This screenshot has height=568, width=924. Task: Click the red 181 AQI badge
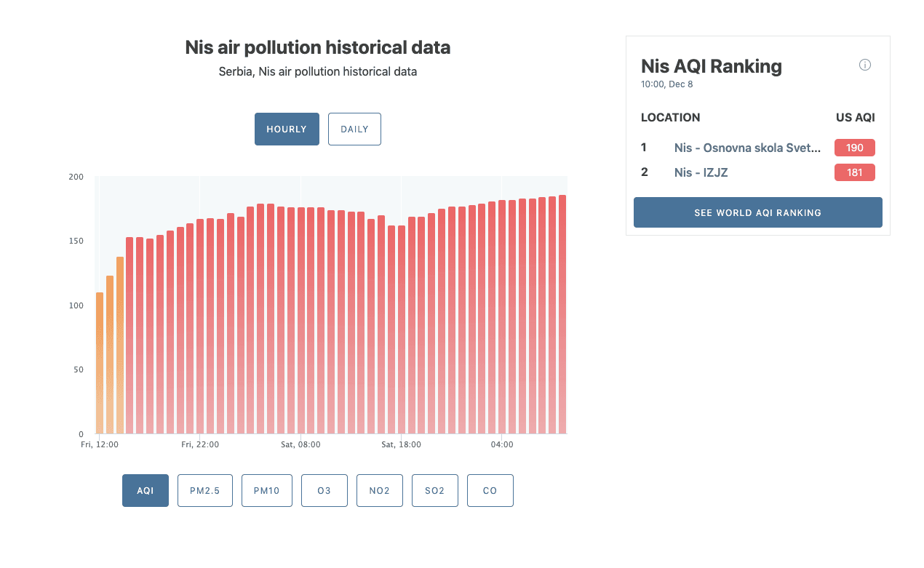(854, 172)
